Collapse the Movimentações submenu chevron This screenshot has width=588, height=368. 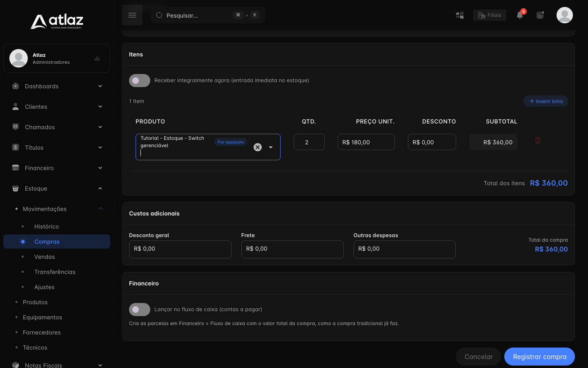click(101, 209)
